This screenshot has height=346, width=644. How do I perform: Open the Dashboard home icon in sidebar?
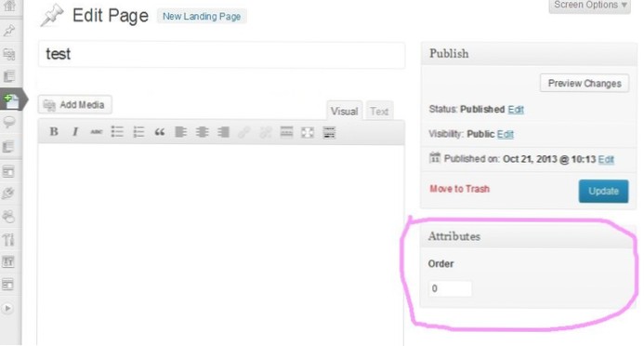[9, 7]
